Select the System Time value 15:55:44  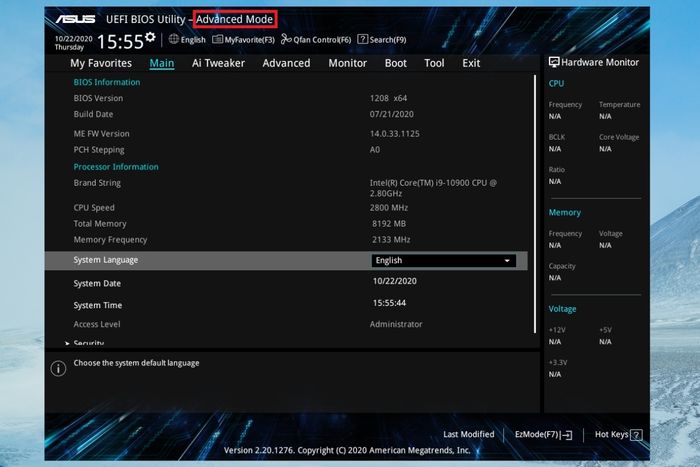tap(389, 303)
